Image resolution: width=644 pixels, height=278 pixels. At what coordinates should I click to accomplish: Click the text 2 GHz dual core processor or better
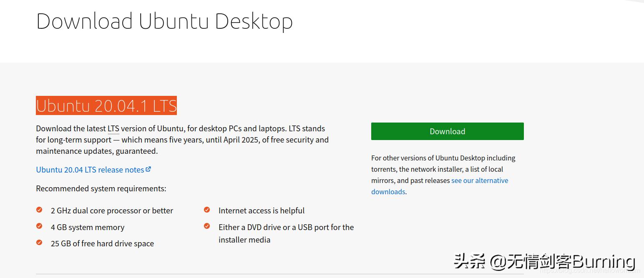112,210
